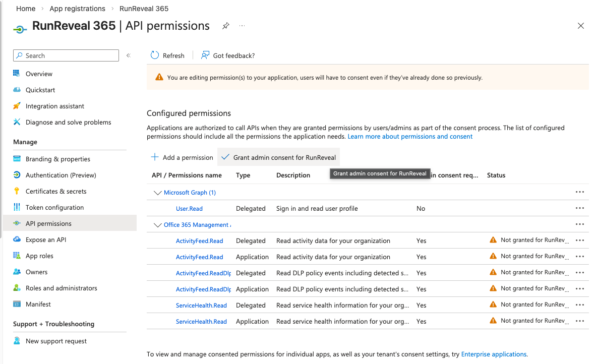This screenshot has height=364, width=595.
Task: Collapse the Microsoft Graph permission group
Action: [x=157, y=192]
